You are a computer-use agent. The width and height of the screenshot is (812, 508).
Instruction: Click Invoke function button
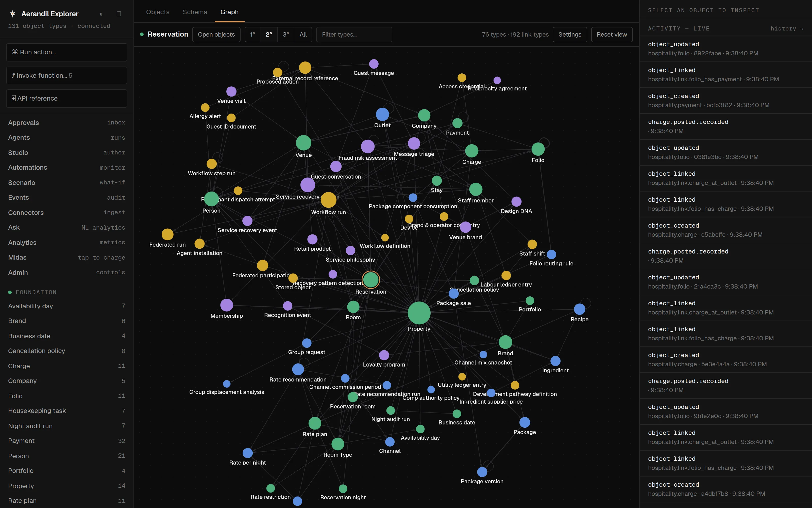tap(66, 75)
